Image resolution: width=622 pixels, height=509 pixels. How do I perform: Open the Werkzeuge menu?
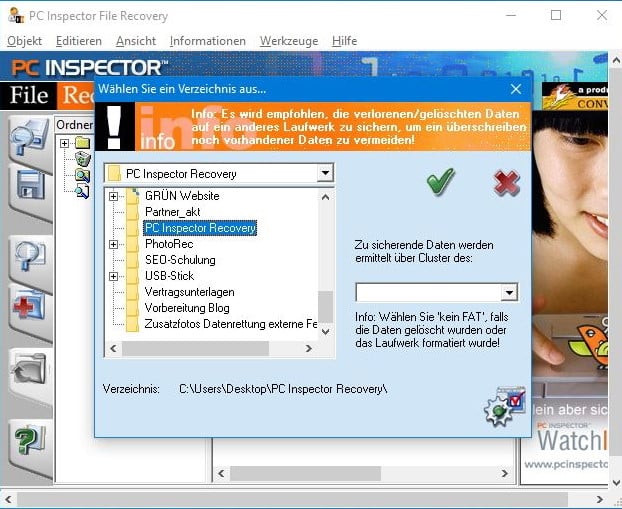[x=289, y=41]
